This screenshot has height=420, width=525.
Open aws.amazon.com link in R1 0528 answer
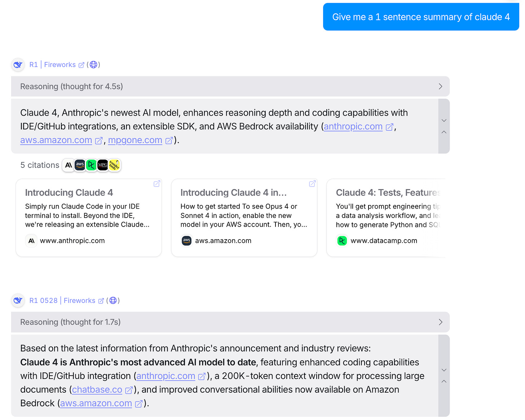pos(96,403)
